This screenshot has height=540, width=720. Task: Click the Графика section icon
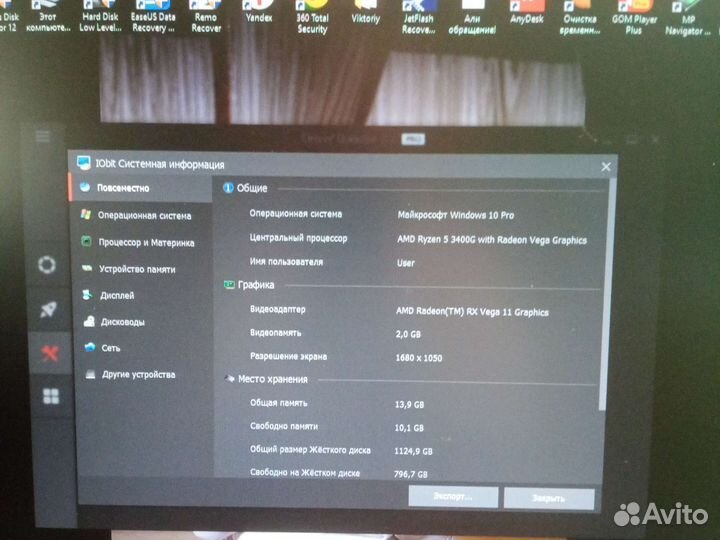pos(229,285)
